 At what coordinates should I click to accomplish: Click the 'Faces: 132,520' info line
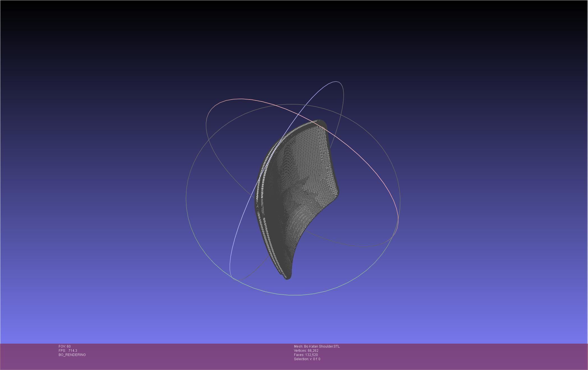pyautogui.click(x=306, y=355)
